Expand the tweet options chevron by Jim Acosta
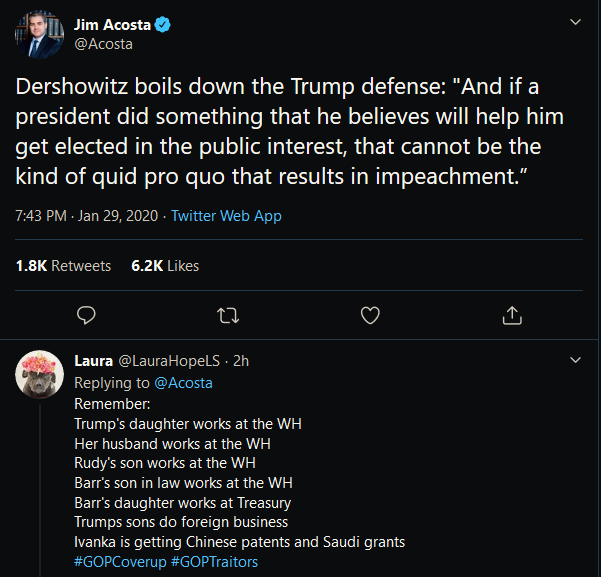 (x=575, y=21)
